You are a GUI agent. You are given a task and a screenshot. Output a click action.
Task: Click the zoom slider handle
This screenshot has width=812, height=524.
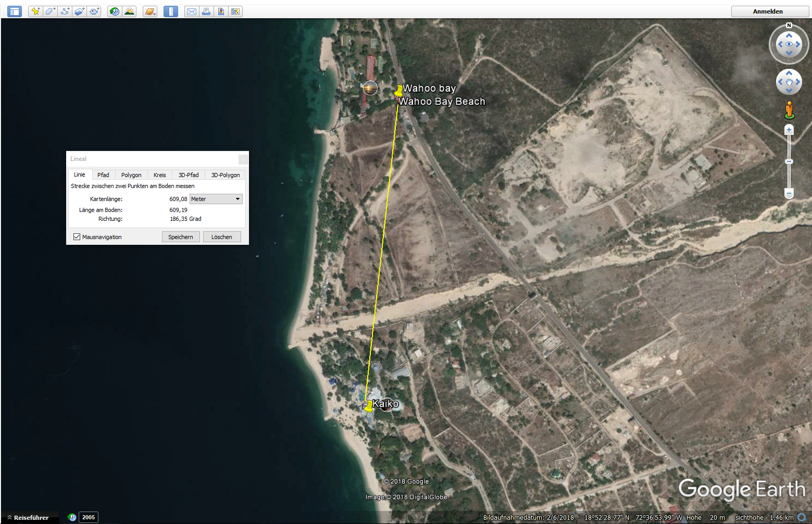789,161
